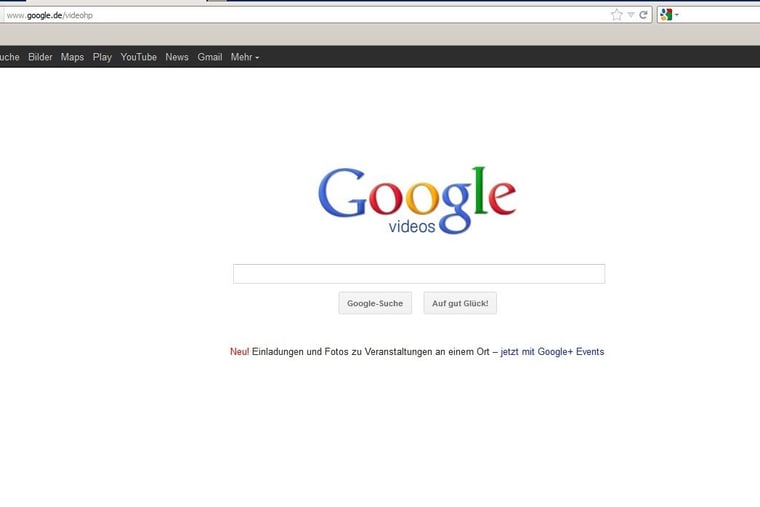Screen dimensions: 760x507
Task: Click the Google search engine icon
Action: [x=666, y=15]
